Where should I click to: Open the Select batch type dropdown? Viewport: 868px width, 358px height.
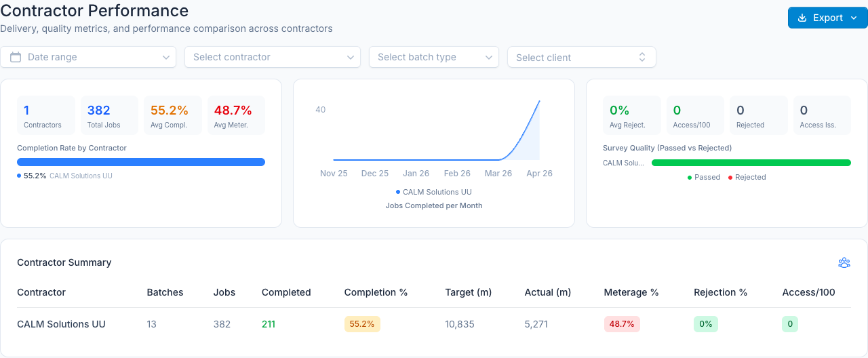434,57
